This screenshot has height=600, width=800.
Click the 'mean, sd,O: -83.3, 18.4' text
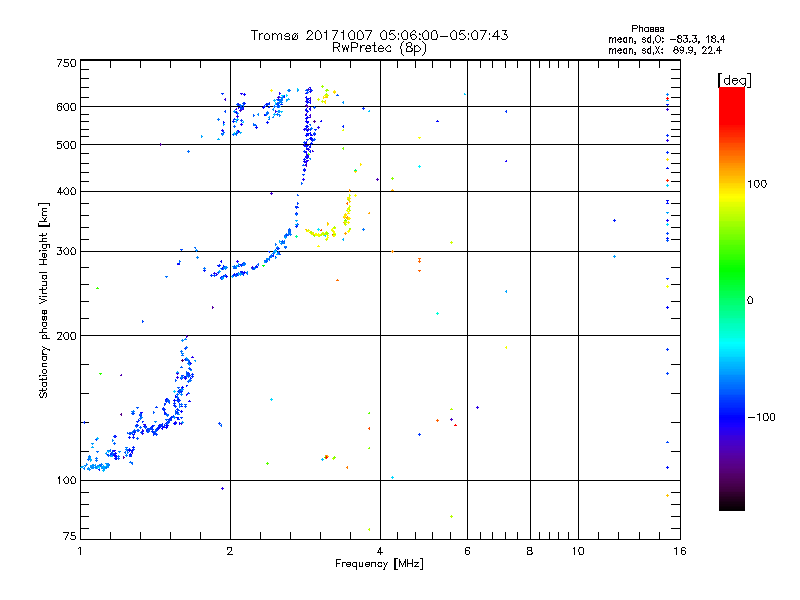coord(666,39)
